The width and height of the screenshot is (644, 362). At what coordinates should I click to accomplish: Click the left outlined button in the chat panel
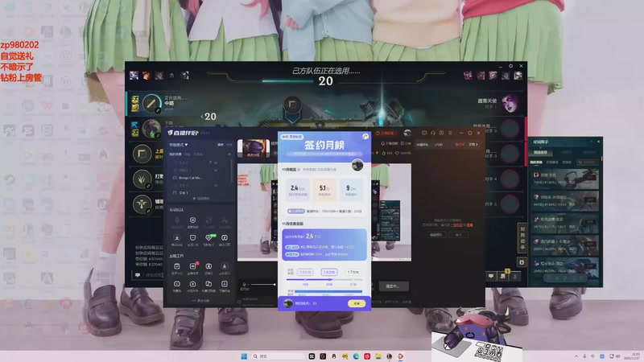pos(436,235)
